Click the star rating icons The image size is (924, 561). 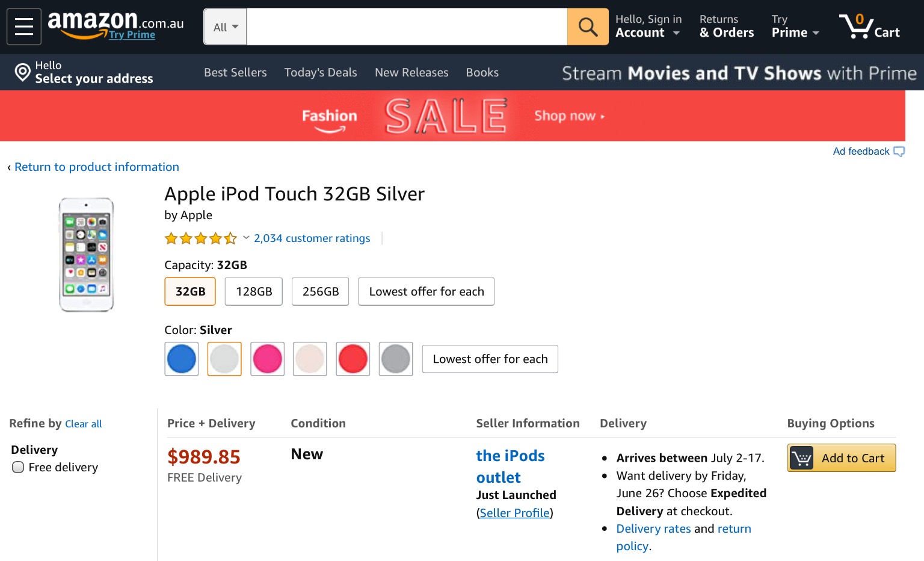pyautogui.click(x=200, y=238)
